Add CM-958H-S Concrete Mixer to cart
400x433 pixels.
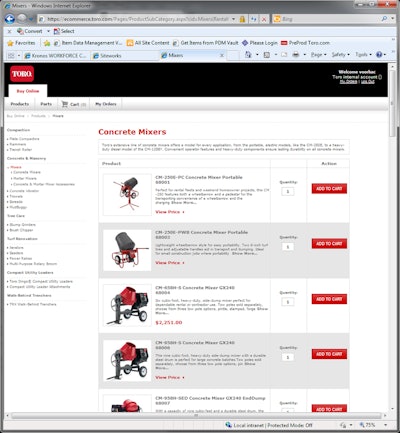click(329, 354)
